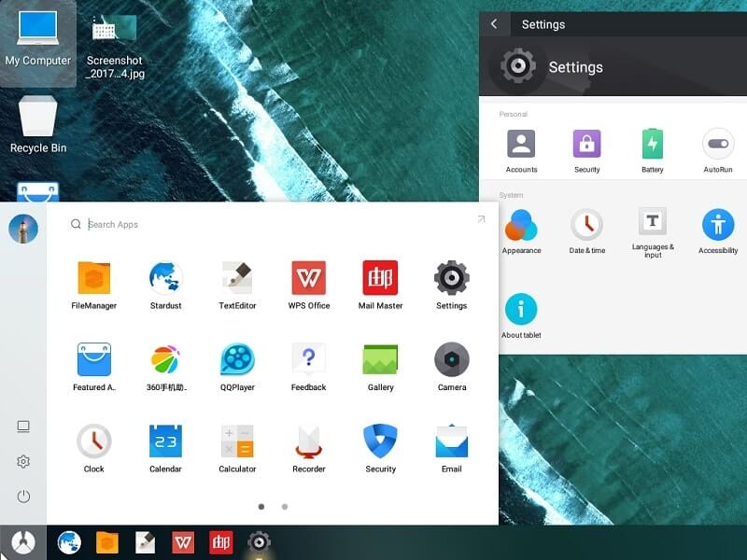Toggle AutoRun settings switch
This screenshot has width=747, height=560.
coord(717,145)
